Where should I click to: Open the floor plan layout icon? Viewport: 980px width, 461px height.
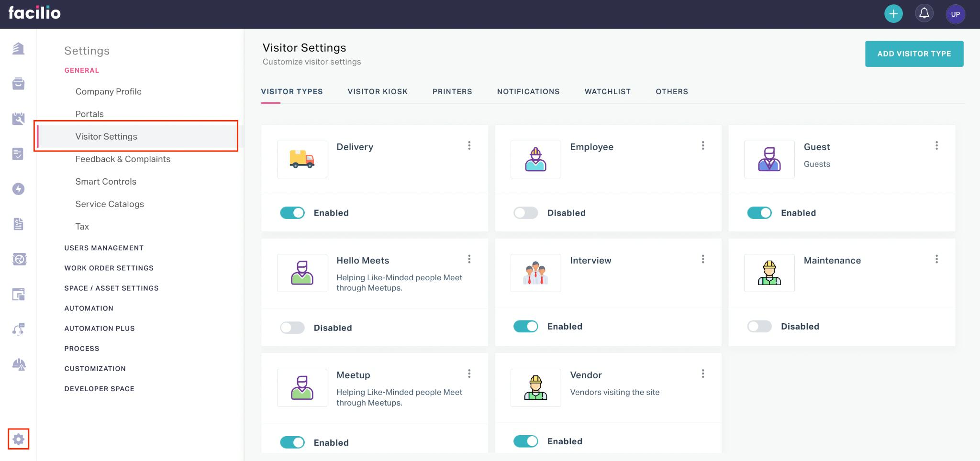pos(18,295)
